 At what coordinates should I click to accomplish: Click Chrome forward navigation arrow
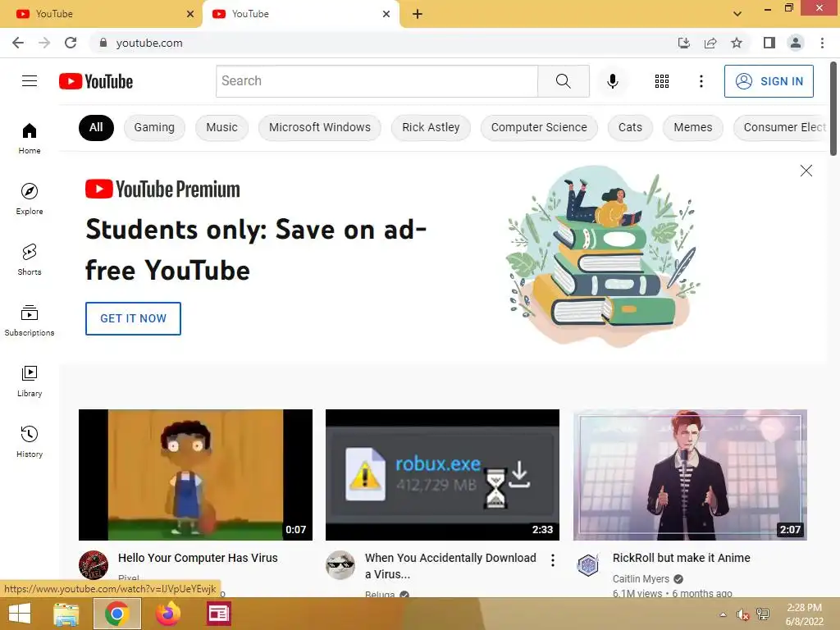[x=44, y=43]
